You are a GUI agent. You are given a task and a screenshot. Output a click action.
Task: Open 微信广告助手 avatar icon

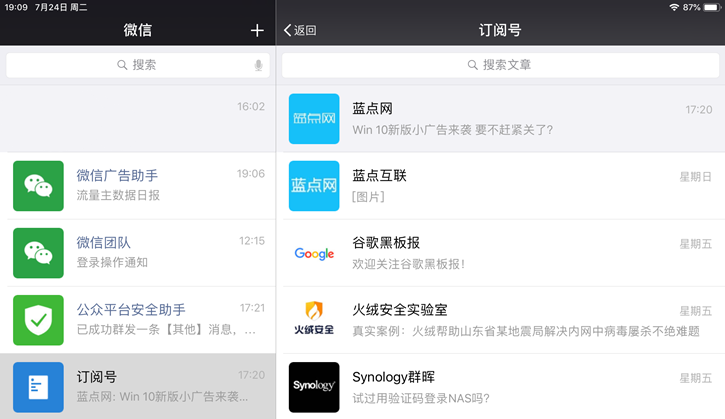click(x=38, y=186)
